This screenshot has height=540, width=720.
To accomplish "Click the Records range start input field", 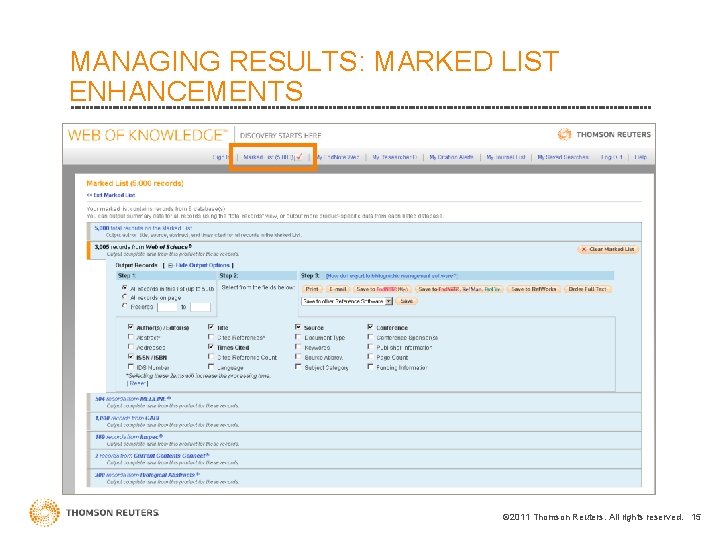I will tap(167, 307).
